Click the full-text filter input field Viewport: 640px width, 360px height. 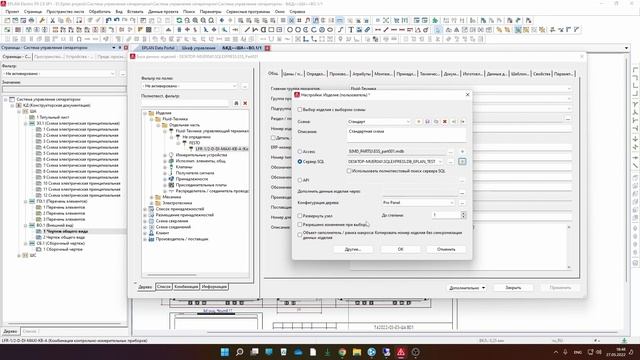click(185, 103)
